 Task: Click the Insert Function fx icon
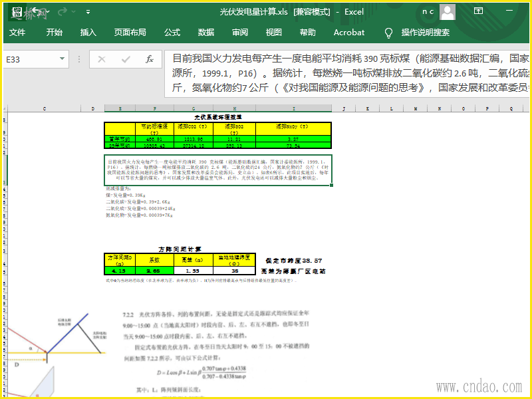[149, 59]
